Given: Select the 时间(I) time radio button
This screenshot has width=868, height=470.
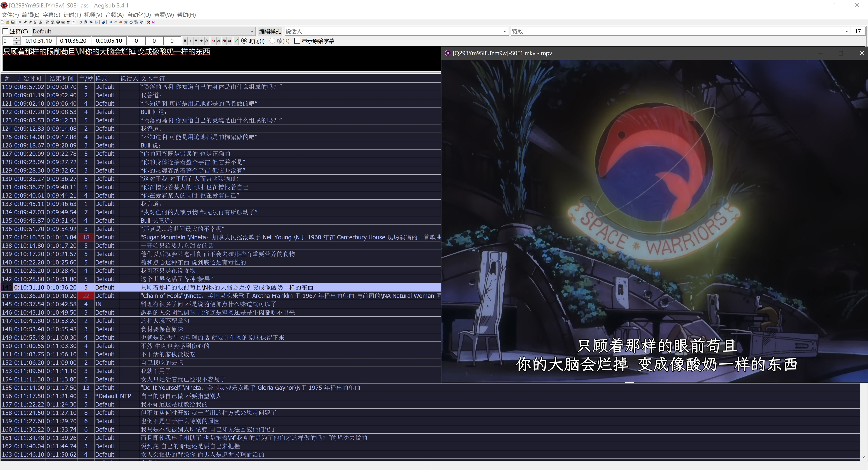Looking at the screenshot, I should click(244, 41).
